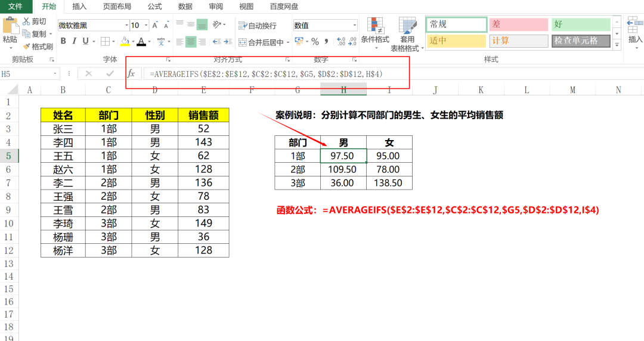The width and height of the screenshot is (644, 341).
Task: Click the Paste (粘贴) clipboard icon
Action: point(10,26)
